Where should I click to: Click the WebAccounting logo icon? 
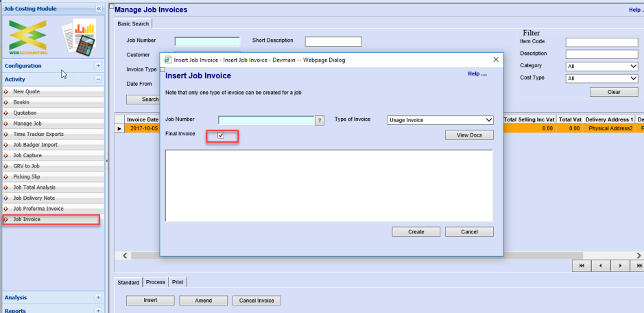pyautogui.click(x=28, y=34)
